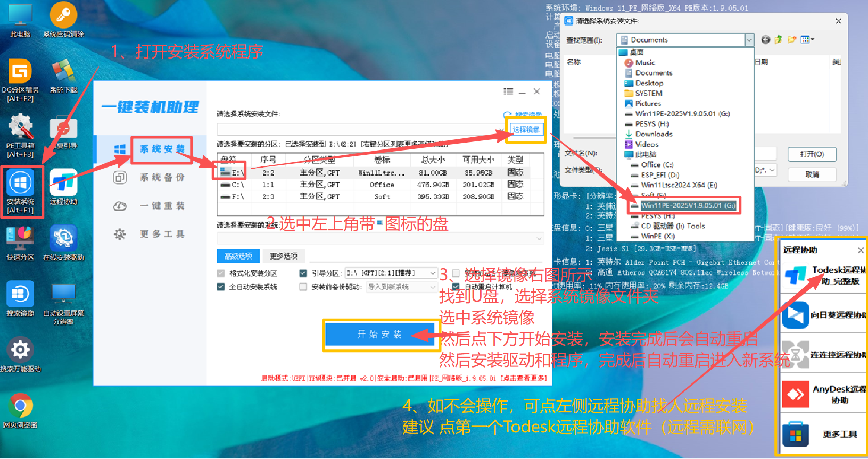
Task: Uncheck the 自动重启计算机 checkbox
Action: point(456,287)
